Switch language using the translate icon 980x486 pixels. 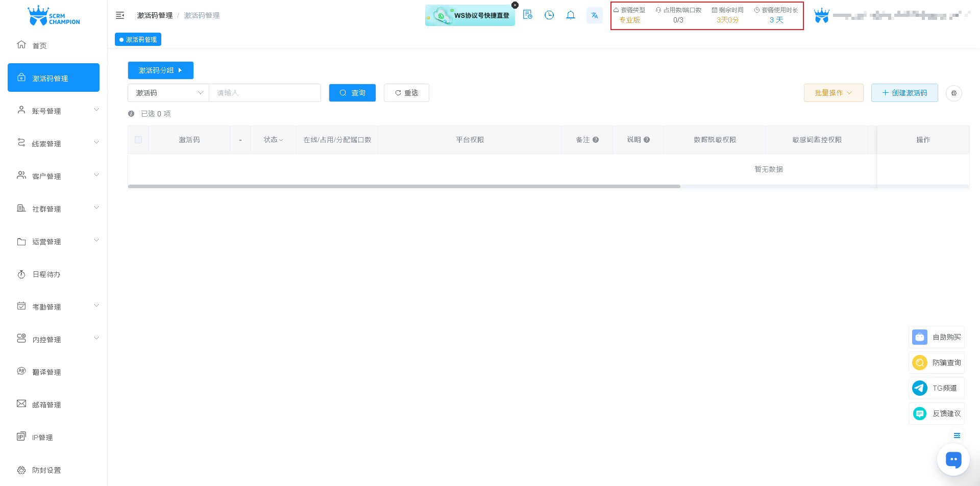pos(594,15)
